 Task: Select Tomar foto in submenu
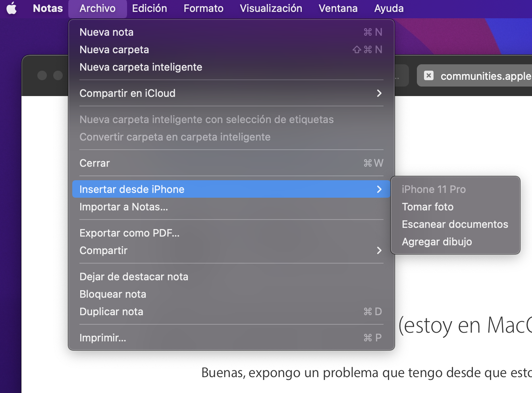(428, 207)
